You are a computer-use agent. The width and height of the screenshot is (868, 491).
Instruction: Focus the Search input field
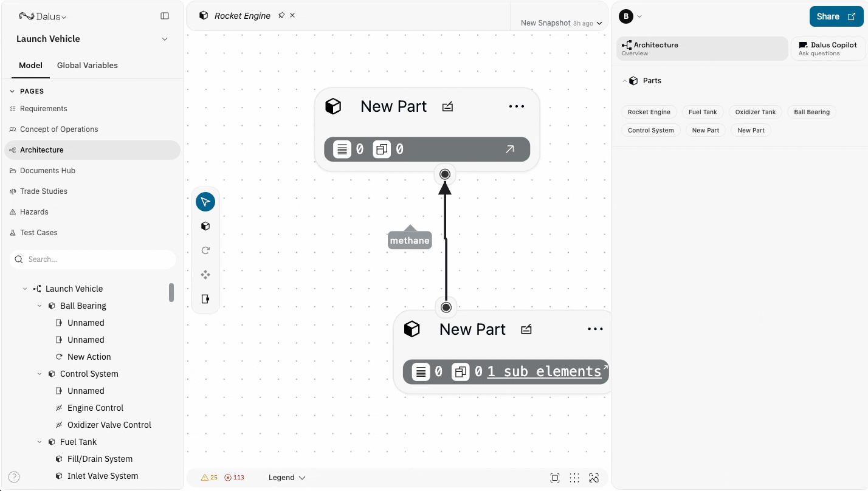pos(92,259)
